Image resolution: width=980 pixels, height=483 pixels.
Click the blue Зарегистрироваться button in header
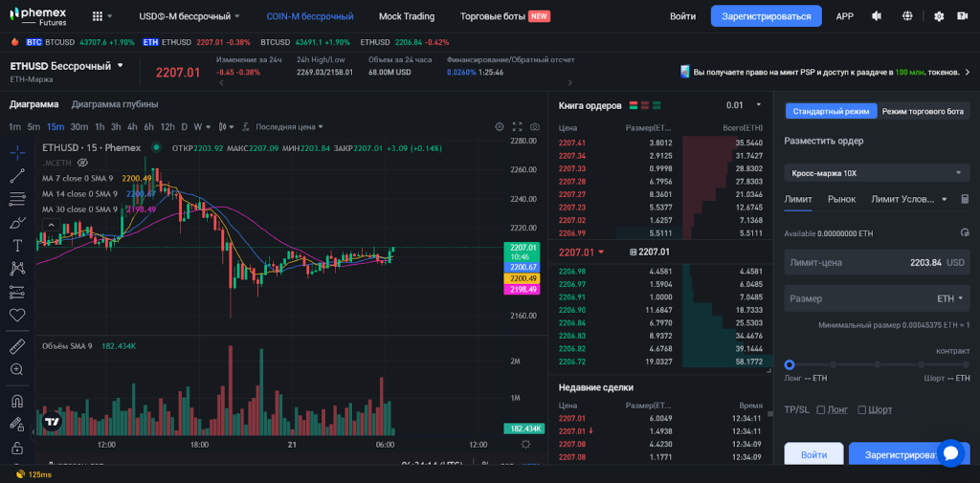pos(766,16)
